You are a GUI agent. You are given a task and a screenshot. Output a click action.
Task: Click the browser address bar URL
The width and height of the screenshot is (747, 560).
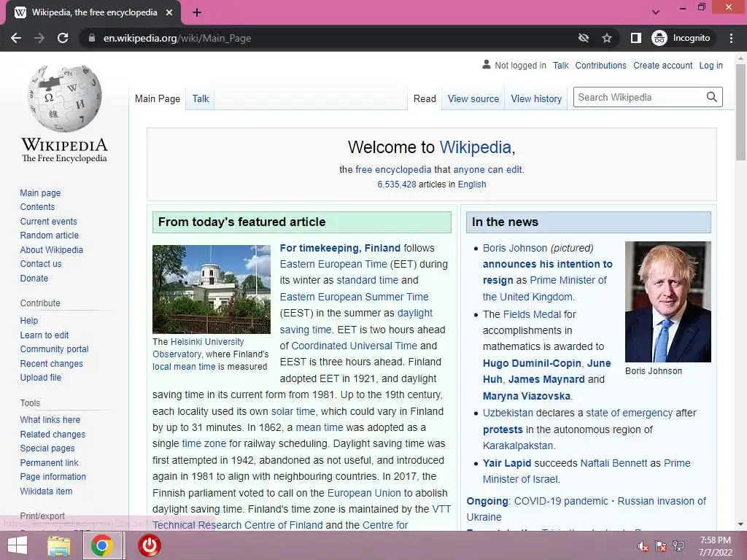coord(177,38)
